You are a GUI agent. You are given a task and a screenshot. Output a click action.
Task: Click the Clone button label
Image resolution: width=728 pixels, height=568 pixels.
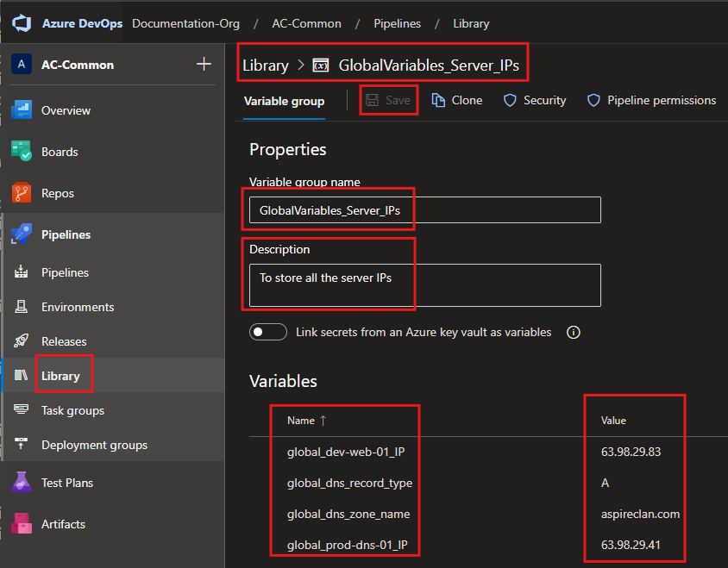coord(467,100)
